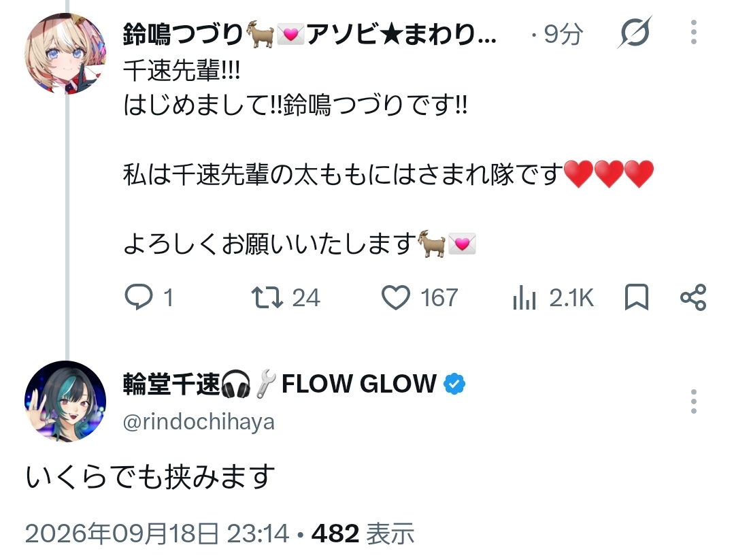This screenshot has height=560, width=734.
Task: Click the Grok slashed-circle icon
Action: 635,32
